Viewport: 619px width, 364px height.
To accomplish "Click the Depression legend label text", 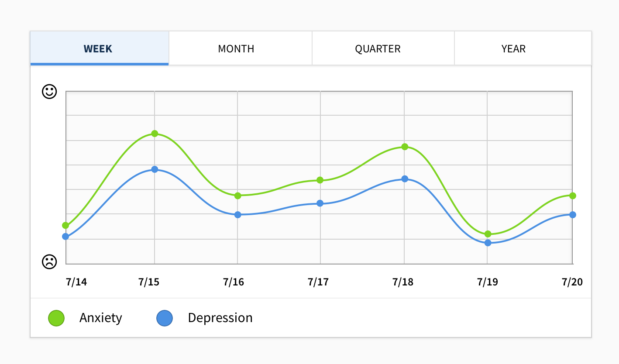I will pyautogui.click(x=220, y=318).
